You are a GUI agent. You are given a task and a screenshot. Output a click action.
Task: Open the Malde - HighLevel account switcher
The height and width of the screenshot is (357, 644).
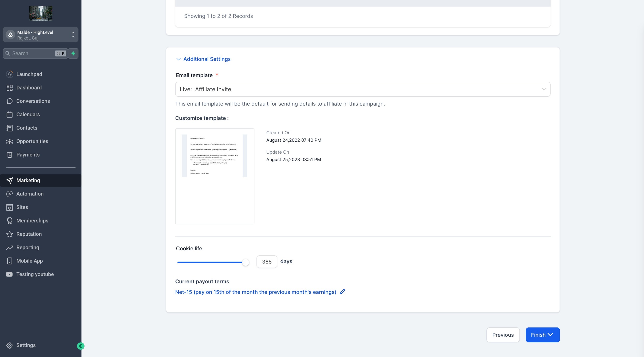point(41,35)
